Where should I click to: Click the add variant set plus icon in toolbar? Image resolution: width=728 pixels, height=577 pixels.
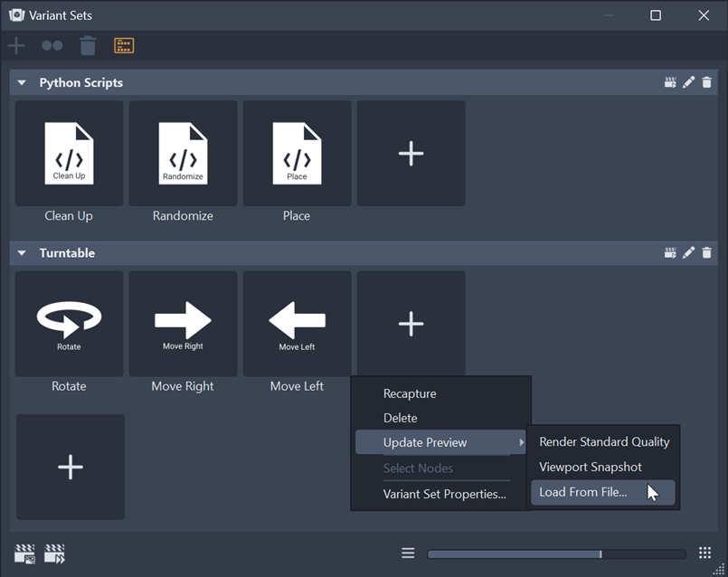(x=16, y=45)
